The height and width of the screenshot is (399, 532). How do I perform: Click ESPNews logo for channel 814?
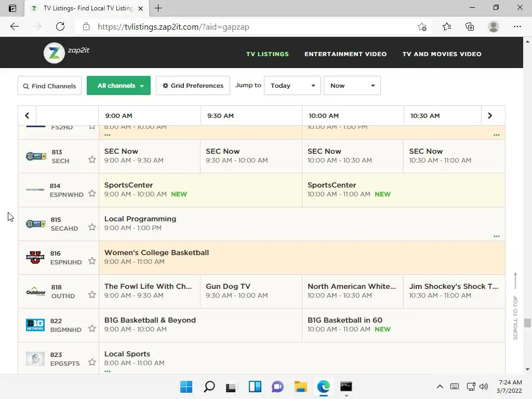coord(35,190)
